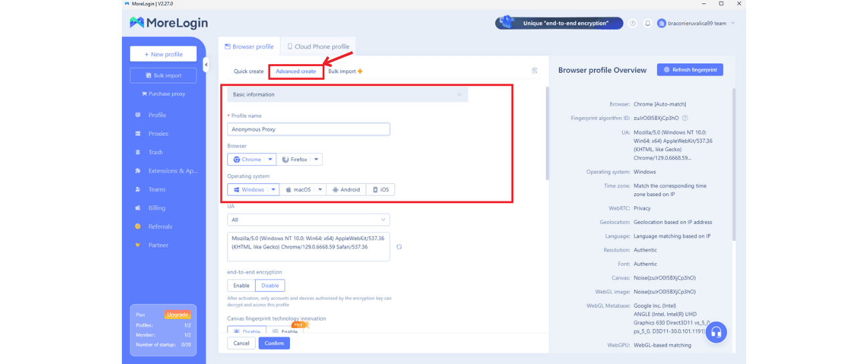Image resolution: width=868 pixels, height=364 pixels.
Task: Click the team avatar icon in the header
Action: [662, 23]
